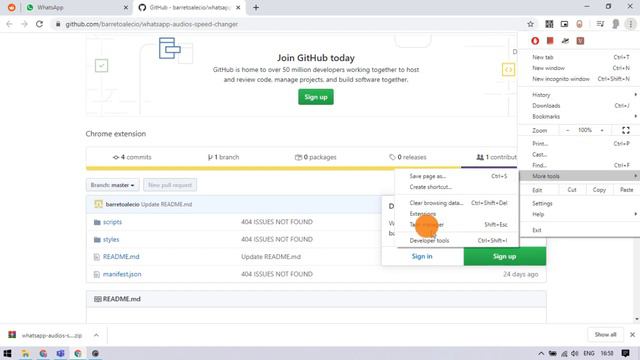
Task: Open a new tab with the plus button
Action: coord(256,7)
